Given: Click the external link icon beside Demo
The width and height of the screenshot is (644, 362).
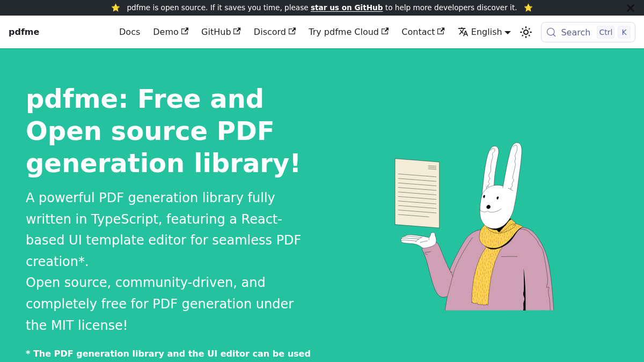Looking at the screenshot, I should [x=185, y=31].
